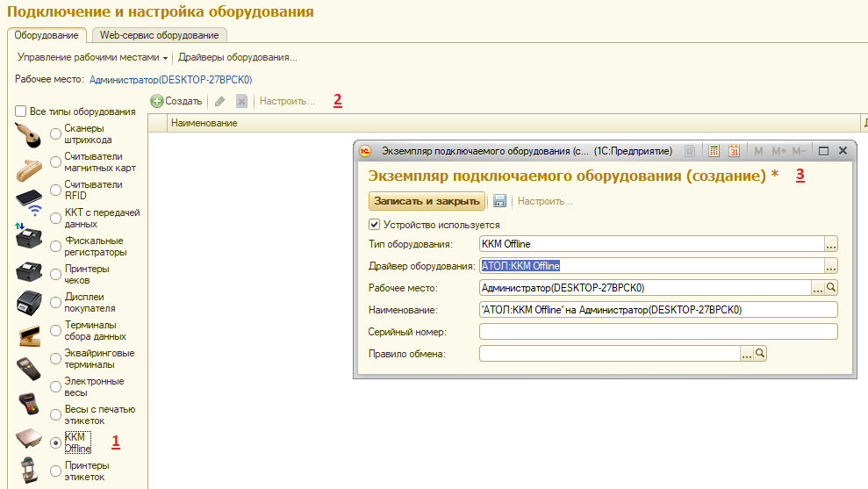The width and height of the screenshot is (868, 489).
Task: Click the Серийный номер input field
Action: [658, 332]
